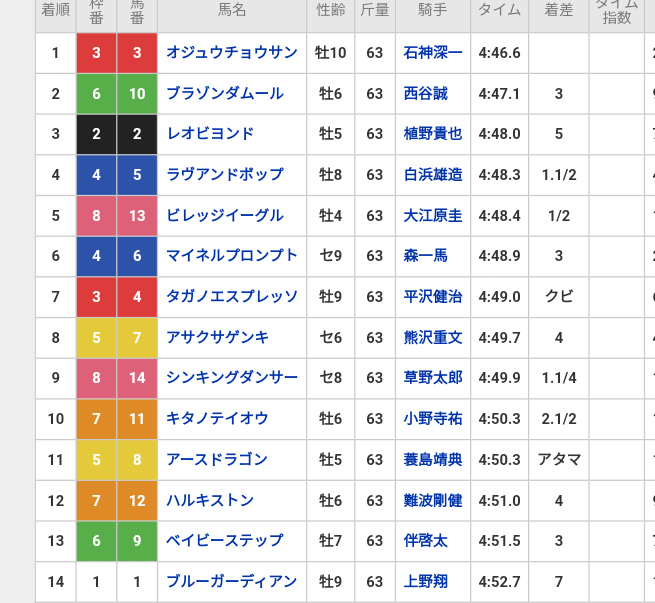Click the 2.1/2 margin cell

559,418
